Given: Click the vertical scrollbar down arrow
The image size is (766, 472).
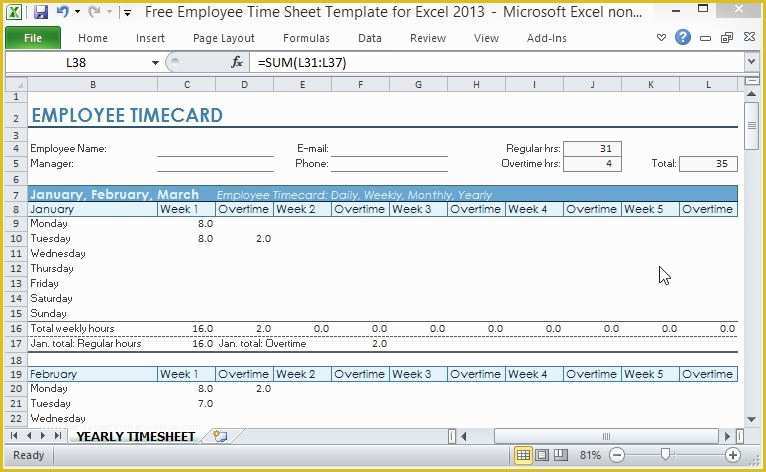Looking at the screenshot, I should pos(751,419).
